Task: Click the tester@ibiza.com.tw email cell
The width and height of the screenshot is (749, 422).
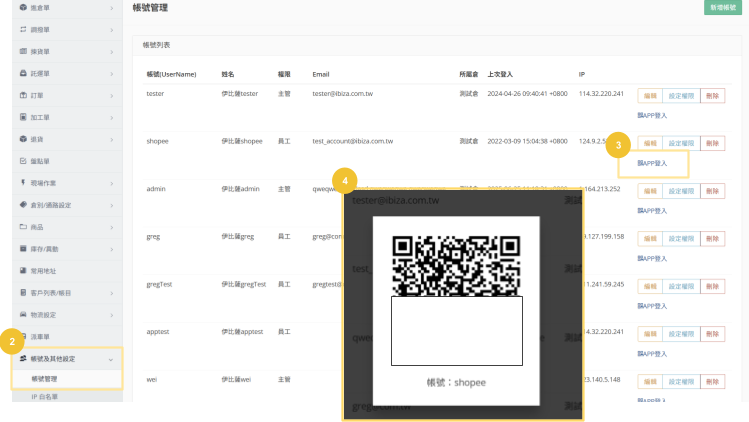Action: [x=342, y=94]
